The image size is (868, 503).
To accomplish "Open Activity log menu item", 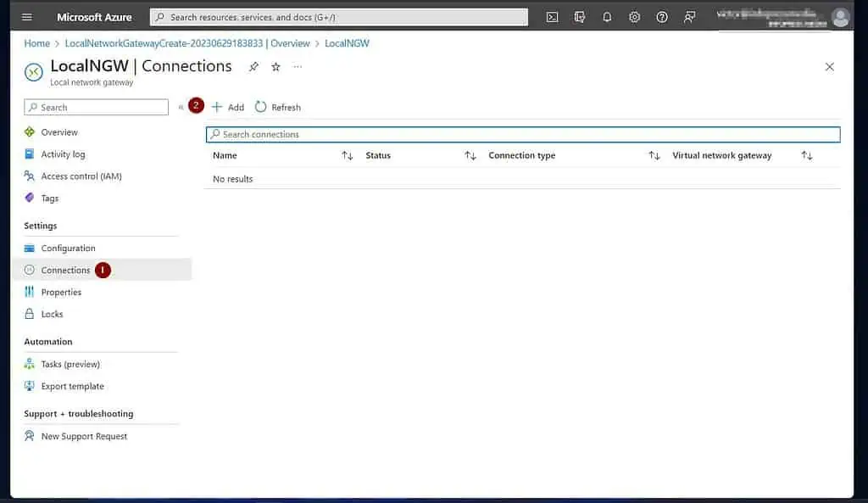I will click(63, 154).
